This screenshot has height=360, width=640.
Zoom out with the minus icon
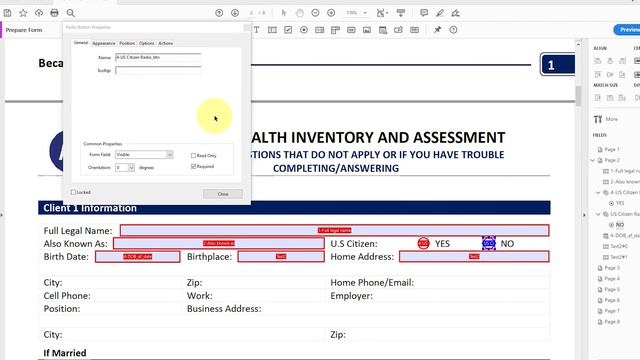(x=315, y=13)
